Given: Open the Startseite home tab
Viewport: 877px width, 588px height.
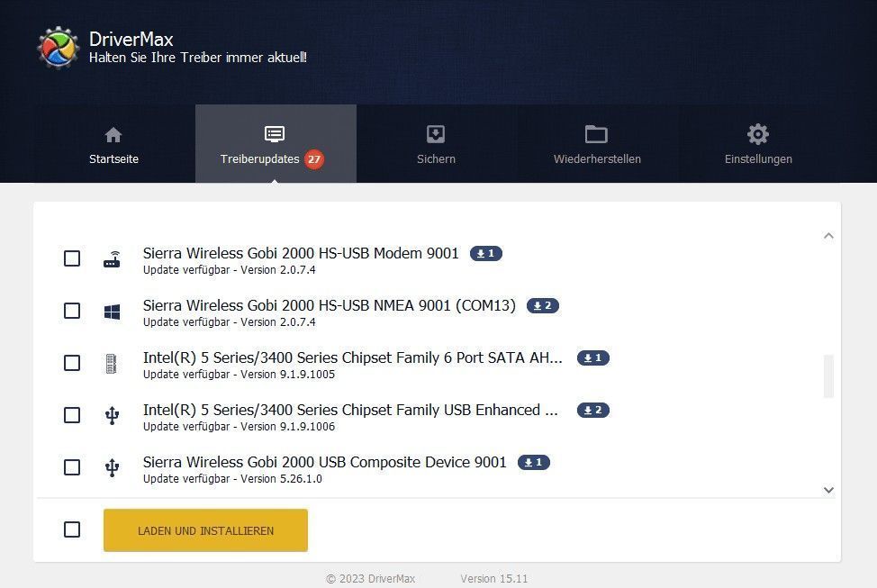Looking at the screenshot, I should (x=114, y=144).
